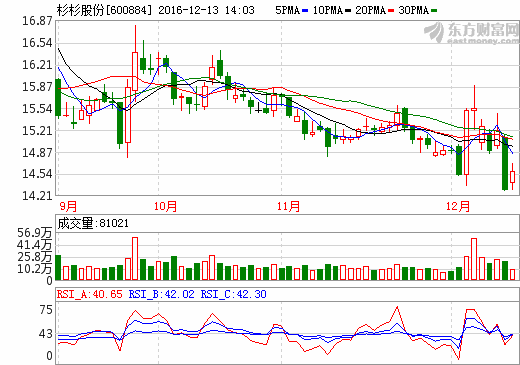Click the green 30PMA legend swatch
Image resolution: width=520 pixels, height=365 pixels.
[x=434, y=11]
